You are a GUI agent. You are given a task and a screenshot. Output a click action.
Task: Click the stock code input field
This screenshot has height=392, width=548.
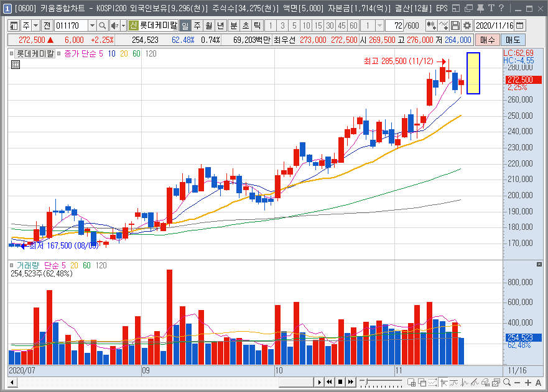tap(72, 25)
